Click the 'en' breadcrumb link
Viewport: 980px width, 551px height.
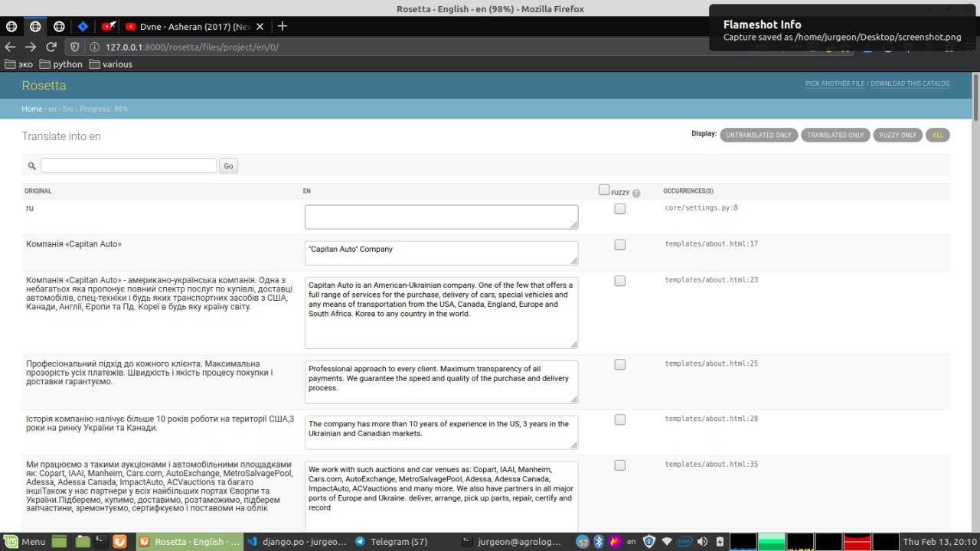click(x=53, y=109)
